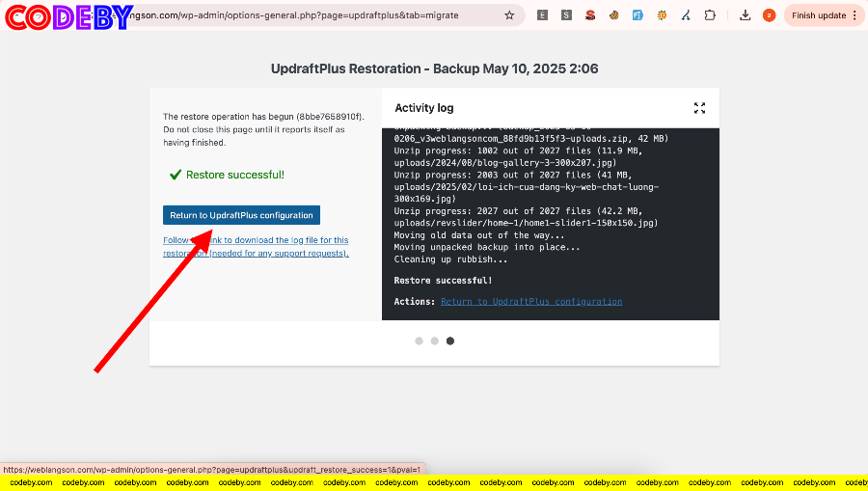Click Return to UpdraftPlus configuration log link

point(531,302)
